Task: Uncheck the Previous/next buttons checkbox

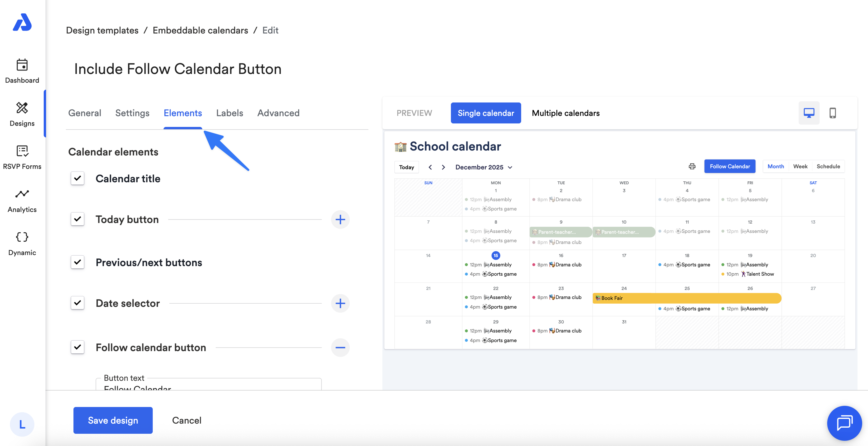Action: pyautogui.click(x=78, y=262)
